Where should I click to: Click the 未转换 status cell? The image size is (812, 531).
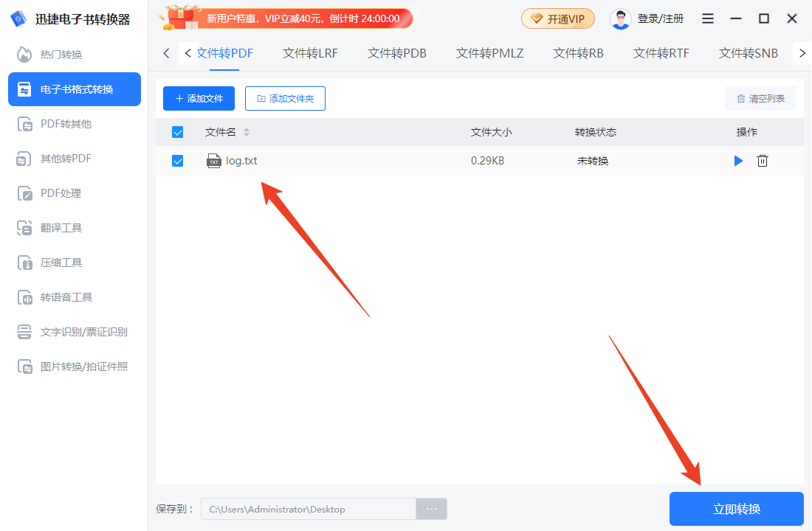point(593,161)
